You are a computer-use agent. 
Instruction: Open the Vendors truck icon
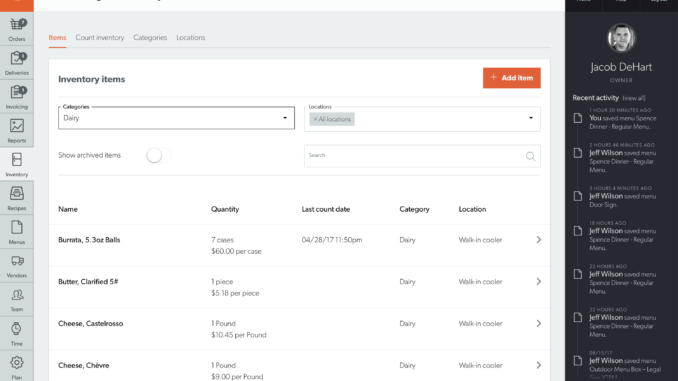tap(17, 261)
